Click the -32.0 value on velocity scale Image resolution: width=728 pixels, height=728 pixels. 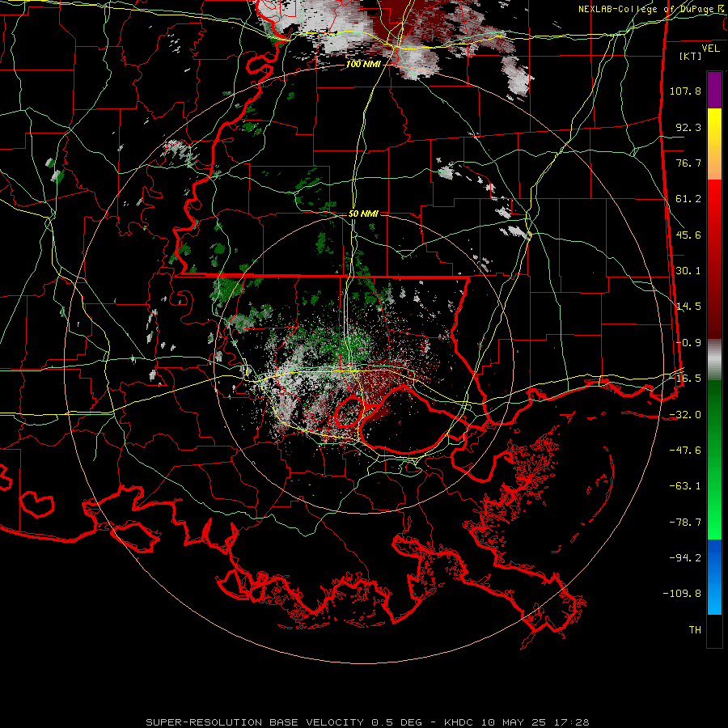tap(685, 415)
